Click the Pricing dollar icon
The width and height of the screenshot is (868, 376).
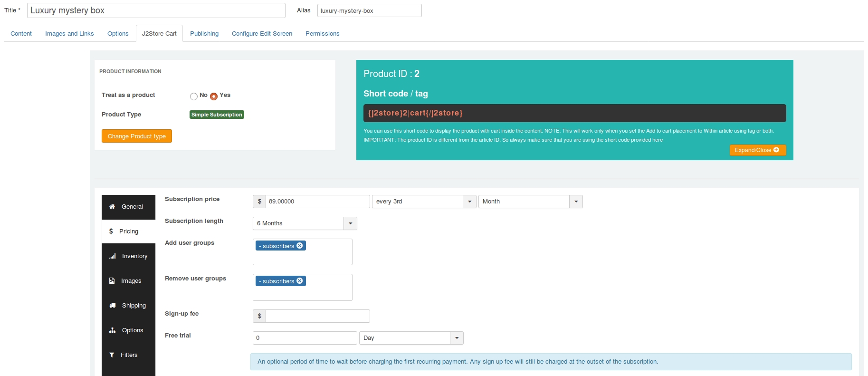coord(111,231)
